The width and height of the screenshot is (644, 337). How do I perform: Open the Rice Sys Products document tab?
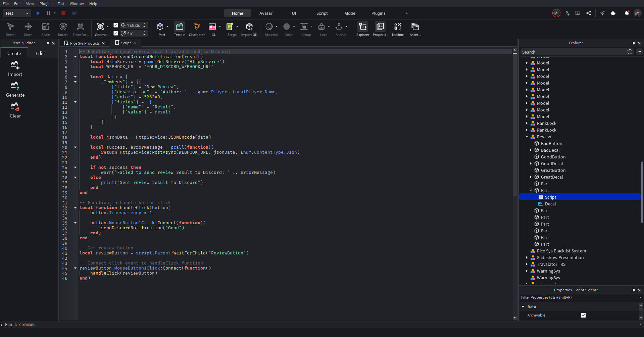click(x=85, y=43)
